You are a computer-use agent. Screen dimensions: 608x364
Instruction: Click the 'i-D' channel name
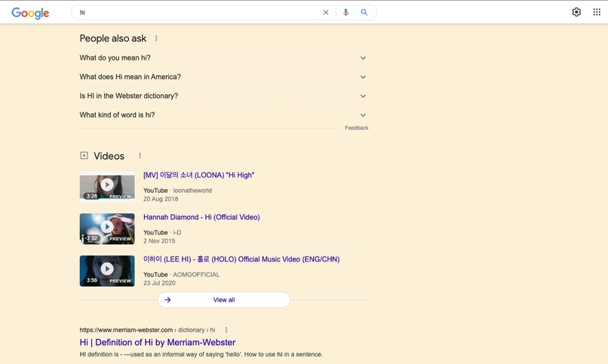177,233
